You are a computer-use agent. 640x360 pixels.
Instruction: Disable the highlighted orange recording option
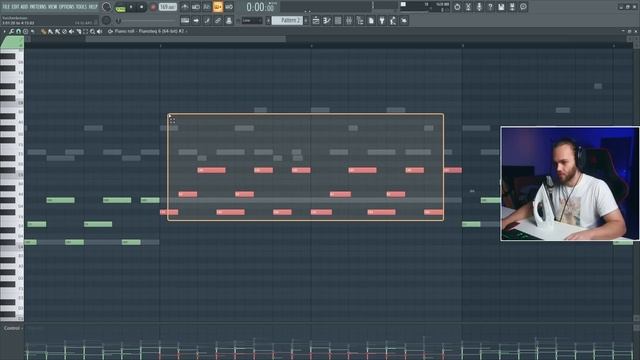(218, 7)
